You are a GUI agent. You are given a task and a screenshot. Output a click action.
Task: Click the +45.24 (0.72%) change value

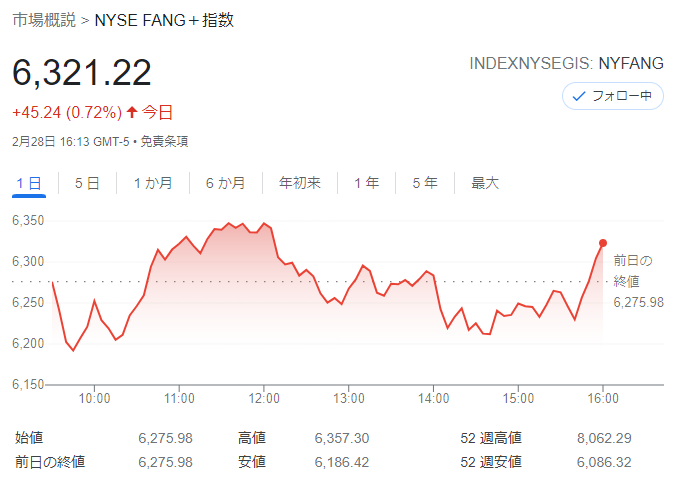pos(67,113)
